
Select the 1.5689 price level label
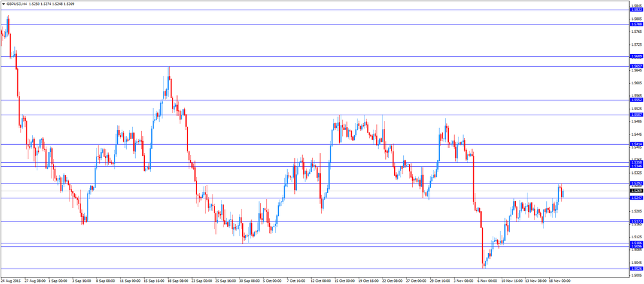point(636,56)
